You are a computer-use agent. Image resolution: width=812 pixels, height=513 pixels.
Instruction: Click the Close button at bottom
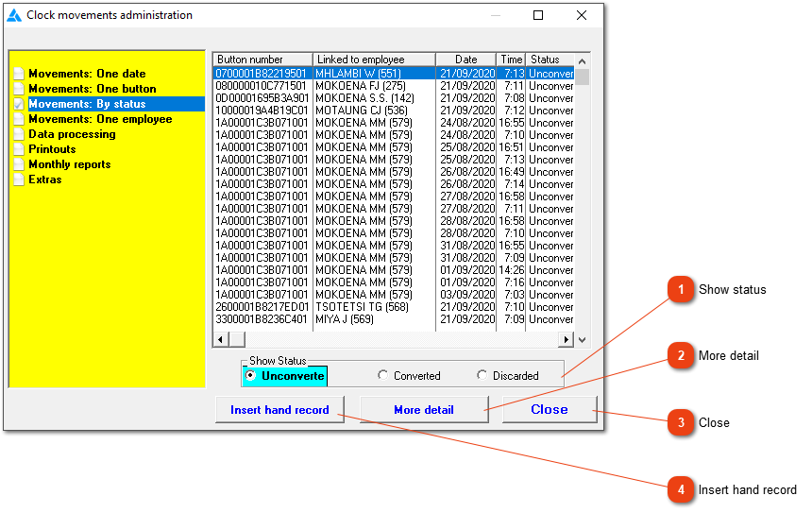550,409
